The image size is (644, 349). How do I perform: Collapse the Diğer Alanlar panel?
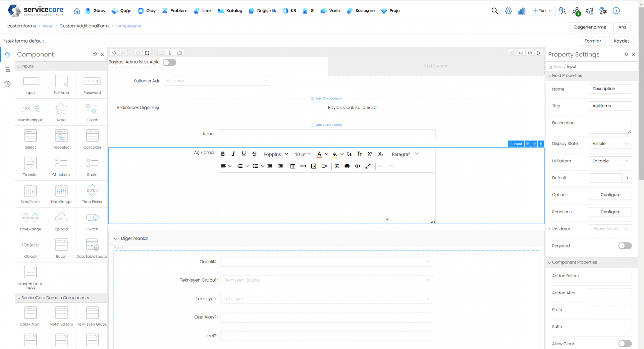(x=116, y=239)
